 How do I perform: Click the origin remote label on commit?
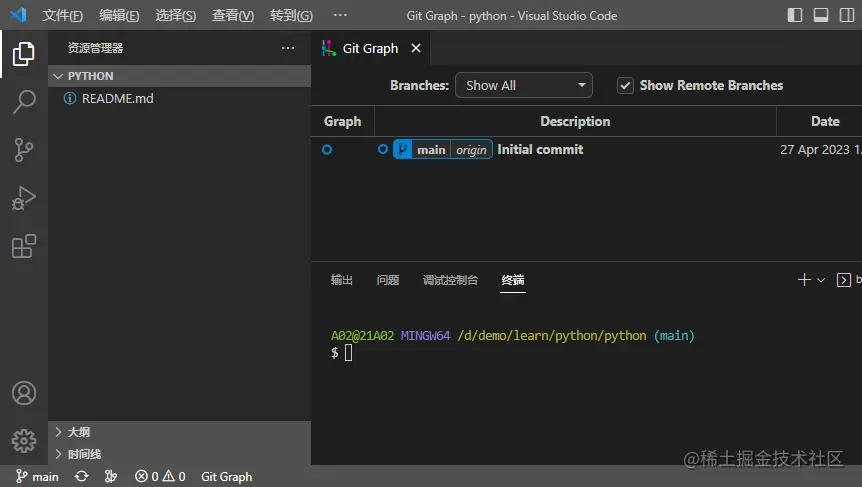click(471, 150)
